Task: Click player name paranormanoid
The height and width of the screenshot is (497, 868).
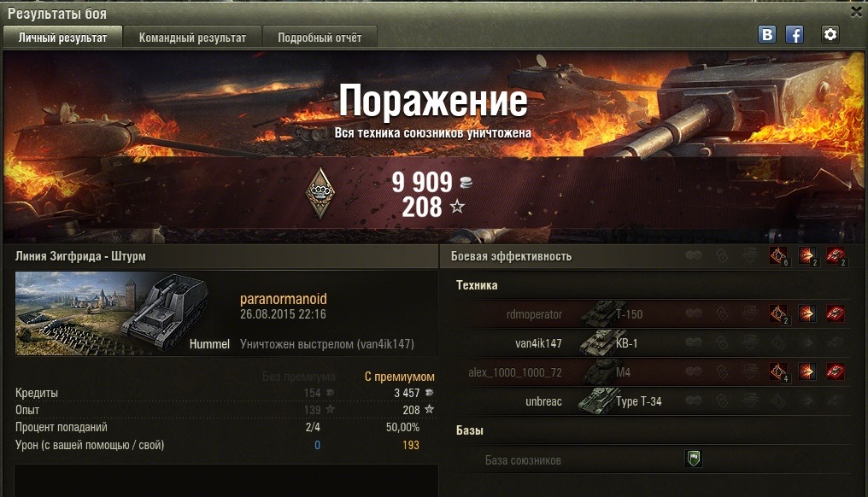Action: [284, 299]
